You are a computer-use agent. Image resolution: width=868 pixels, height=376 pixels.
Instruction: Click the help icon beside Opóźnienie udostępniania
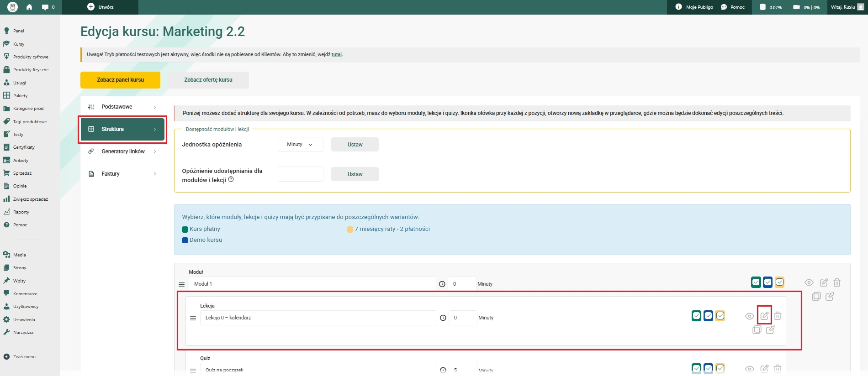click(x=231, y=179)
